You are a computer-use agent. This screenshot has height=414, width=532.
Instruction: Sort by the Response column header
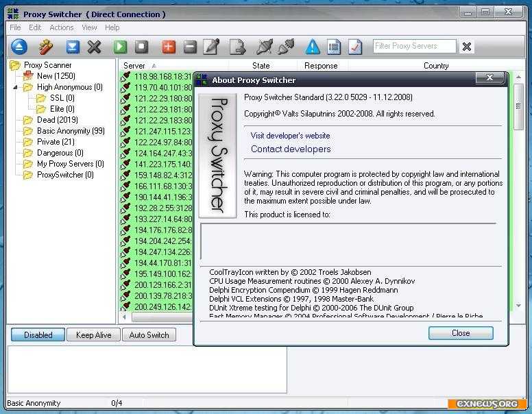click(321, 66)
